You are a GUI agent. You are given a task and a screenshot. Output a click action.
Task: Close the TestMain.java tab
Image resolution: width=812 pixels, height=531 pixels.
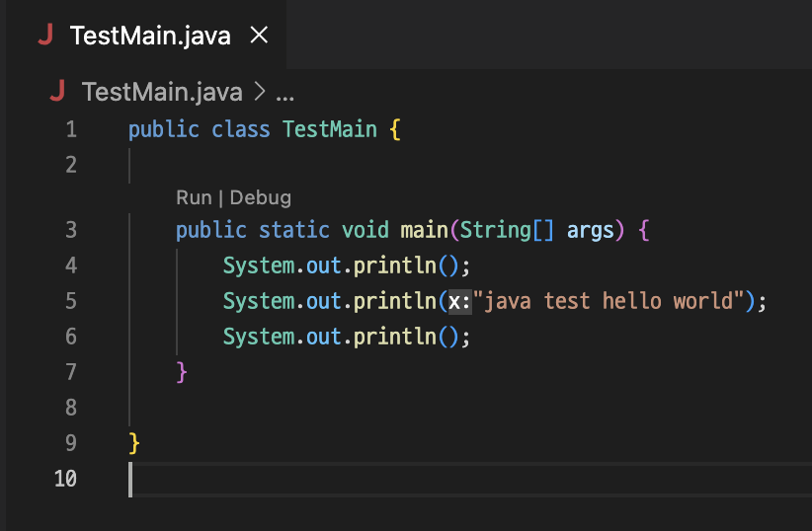259,36
